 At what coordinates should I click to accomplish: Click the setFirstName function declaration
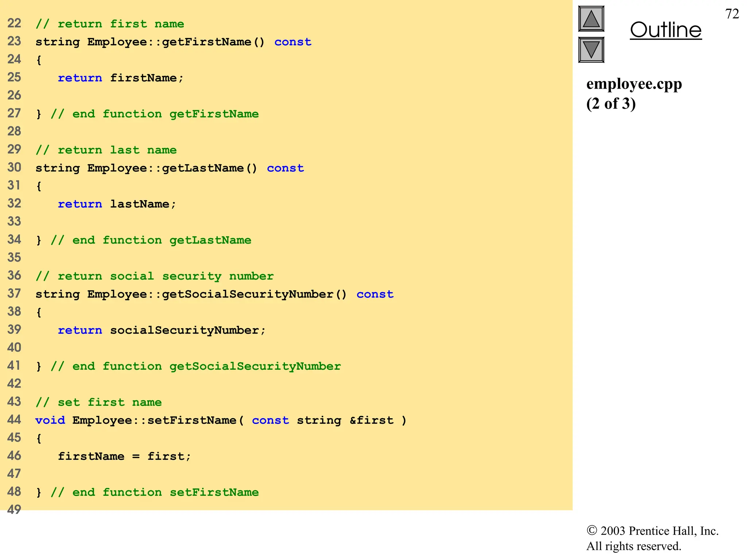(221, 420)
